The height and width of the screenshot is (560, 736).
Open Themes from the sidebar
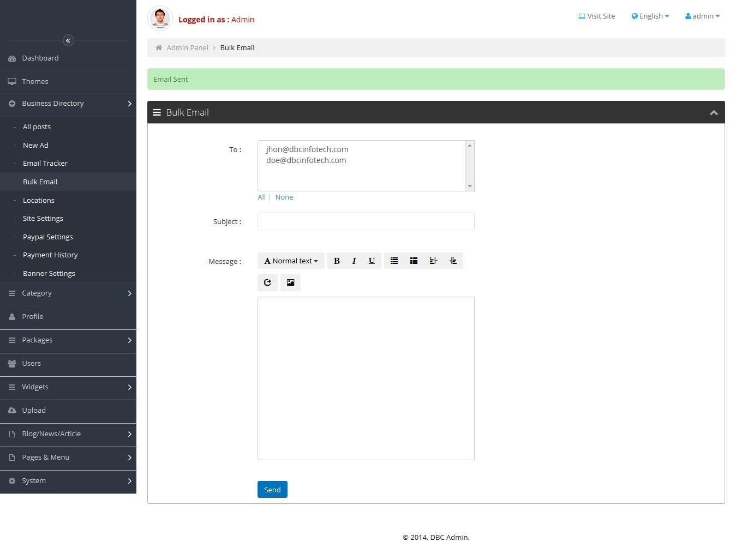point(68,82)
